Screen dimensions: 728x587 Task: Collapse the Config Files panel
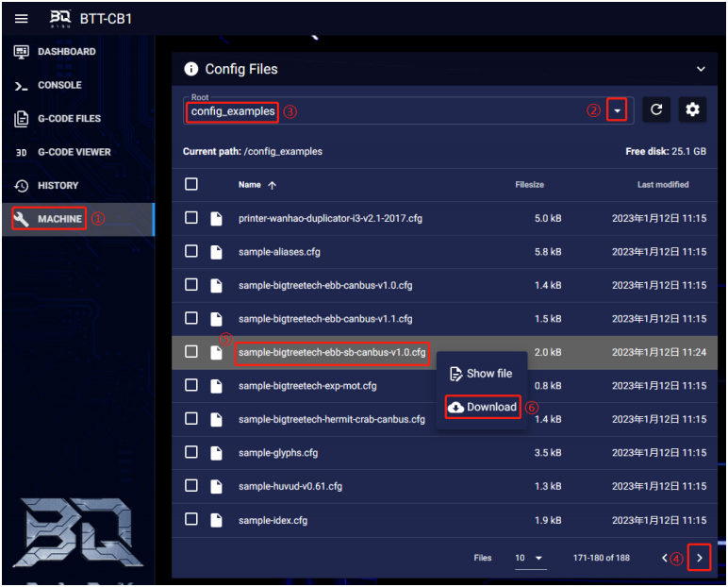tap(700, 69)
